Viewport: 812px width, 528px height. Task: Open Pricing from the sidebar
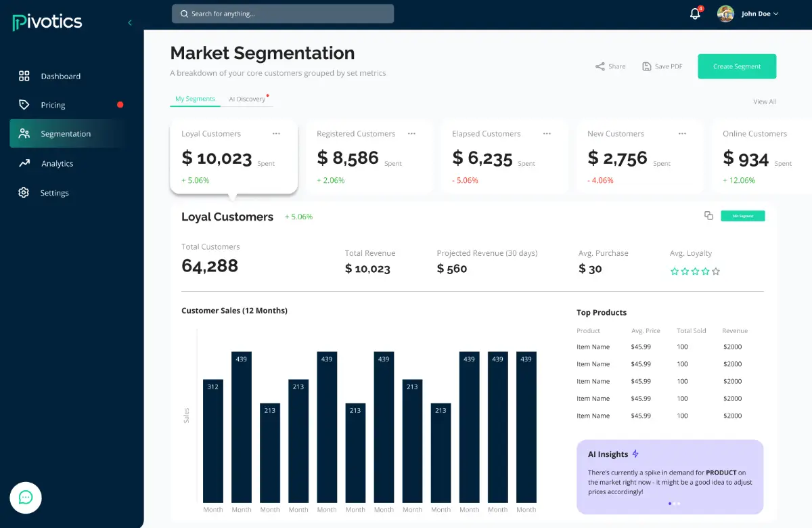(x=53, y=105)
